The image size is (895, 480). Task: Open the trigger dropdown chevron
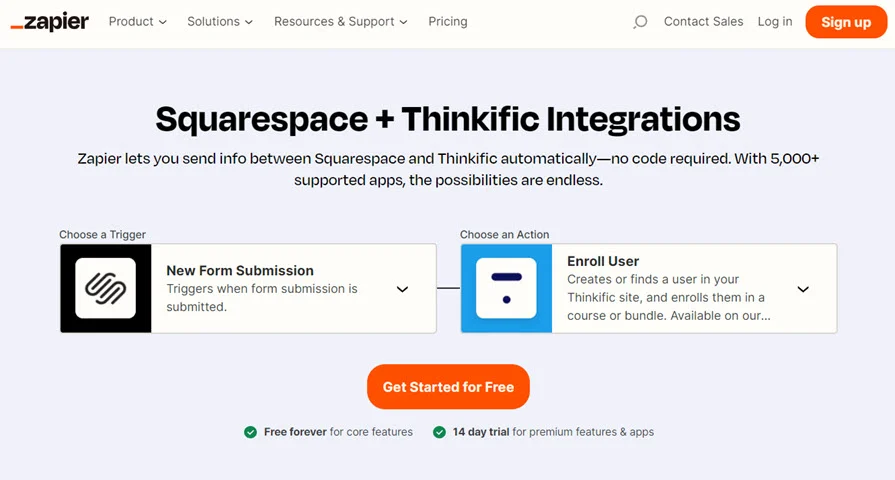(402, 289)
